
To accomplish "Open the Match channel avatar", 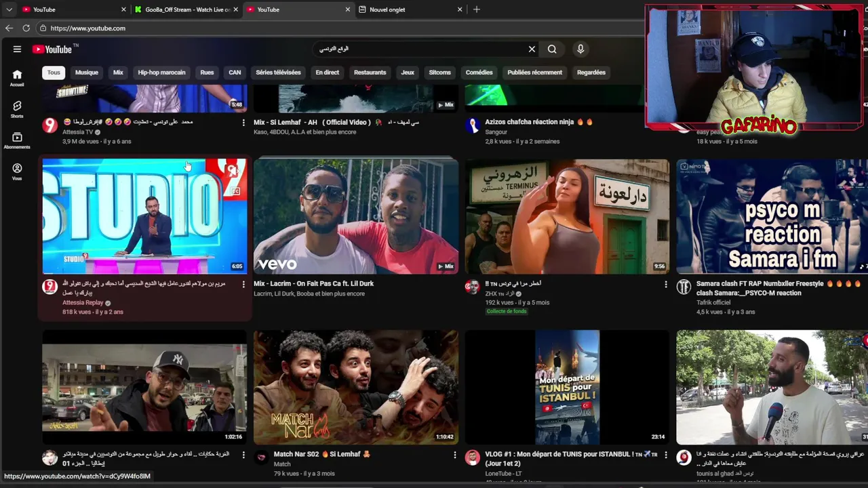I will click(261, 457).
